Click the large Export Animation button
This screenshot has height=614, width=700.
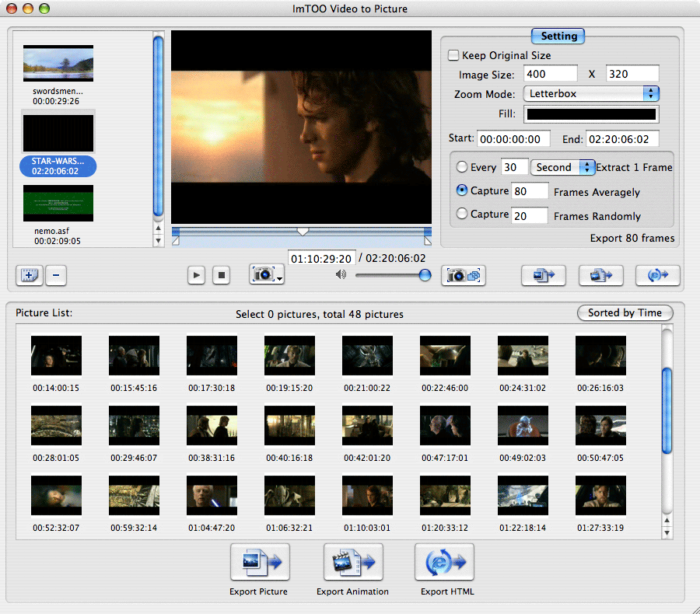[353, 562]
